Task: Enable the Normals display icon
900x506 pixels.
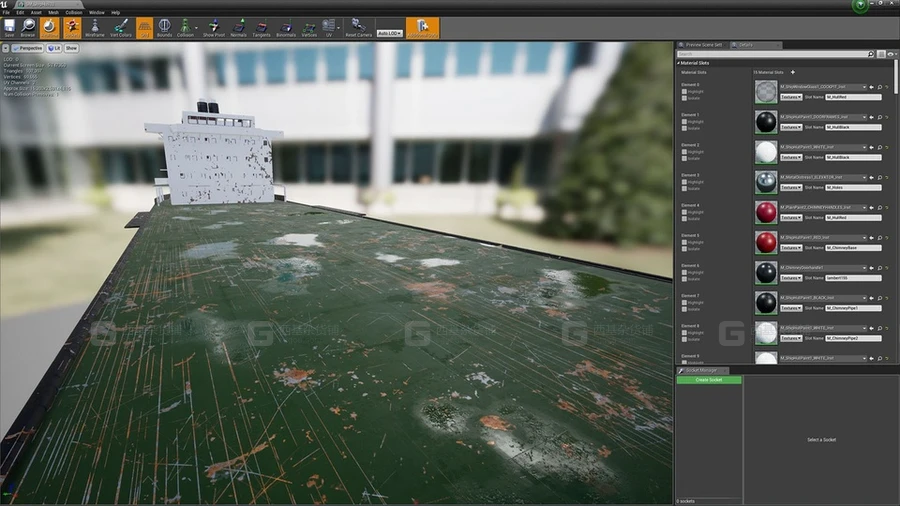Action: coord(239,27)
